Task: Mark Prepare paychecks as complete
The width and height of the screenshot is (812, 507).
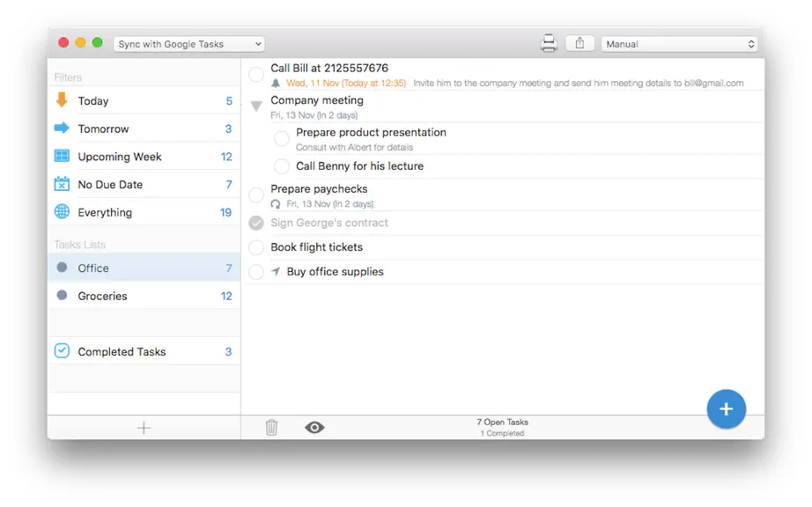Action: tap(256, 195)
